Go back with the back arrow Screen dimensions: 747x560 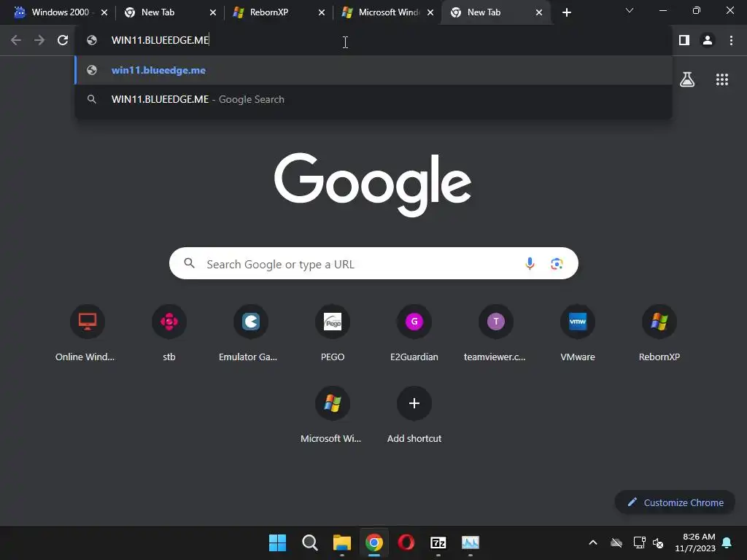point(16,41)
